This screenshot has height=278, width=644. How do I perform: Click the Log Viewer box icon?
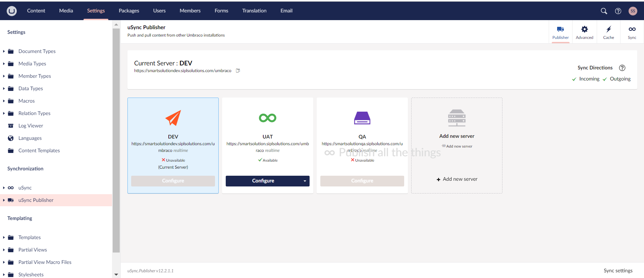pos(11,126)
